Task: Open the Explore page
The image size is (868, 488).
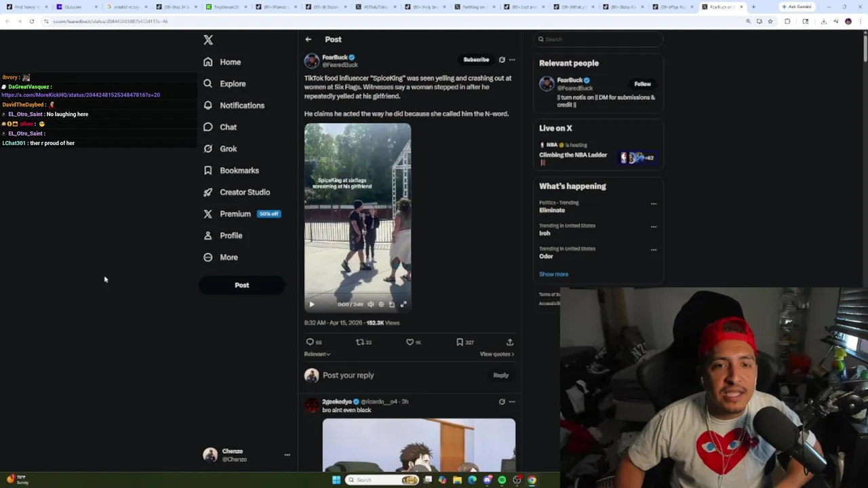Action: pyautogui.click(x=224, y=83)
